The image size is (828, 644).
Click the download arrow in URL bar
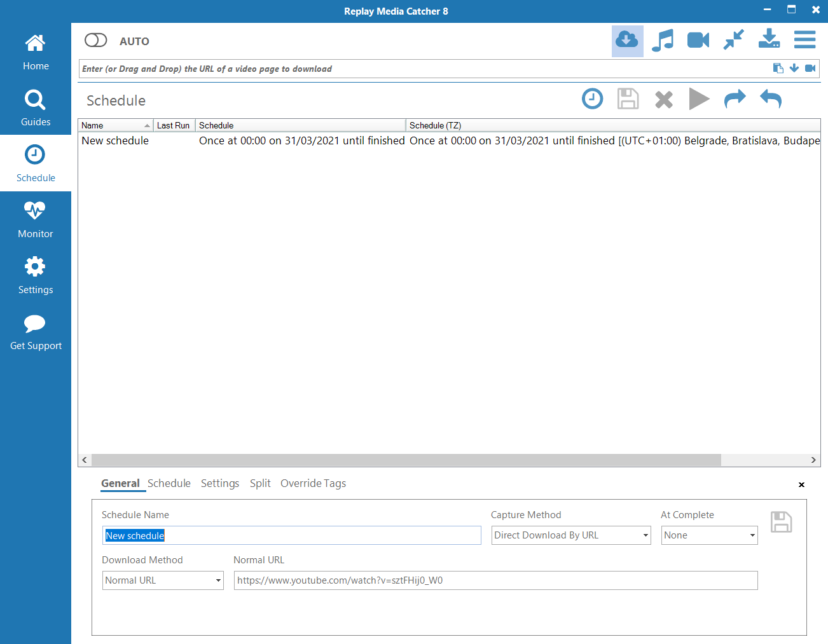[x=794, y=68]
